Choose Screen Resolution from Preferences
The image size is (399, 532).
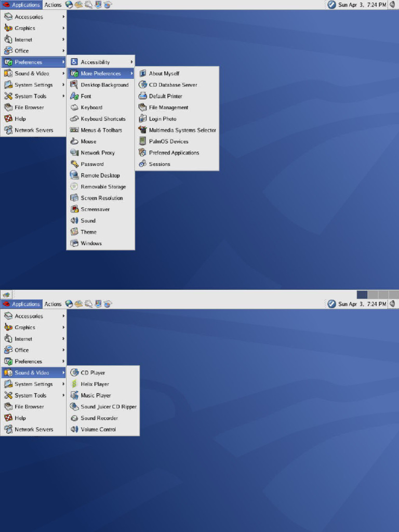tap(100, 198)
